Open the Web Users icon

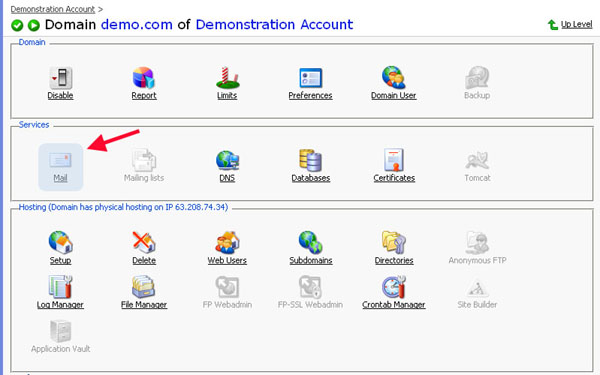point(227,242)
